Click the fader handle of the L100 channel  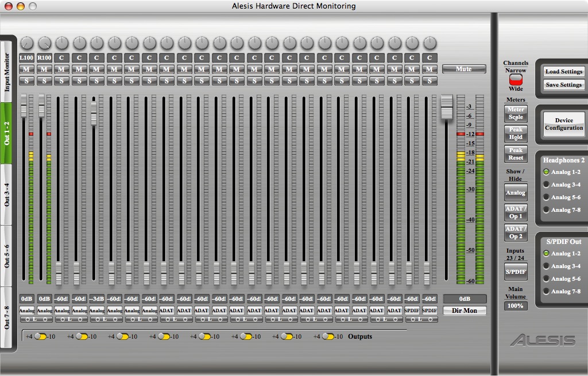[x=24, y=106]
